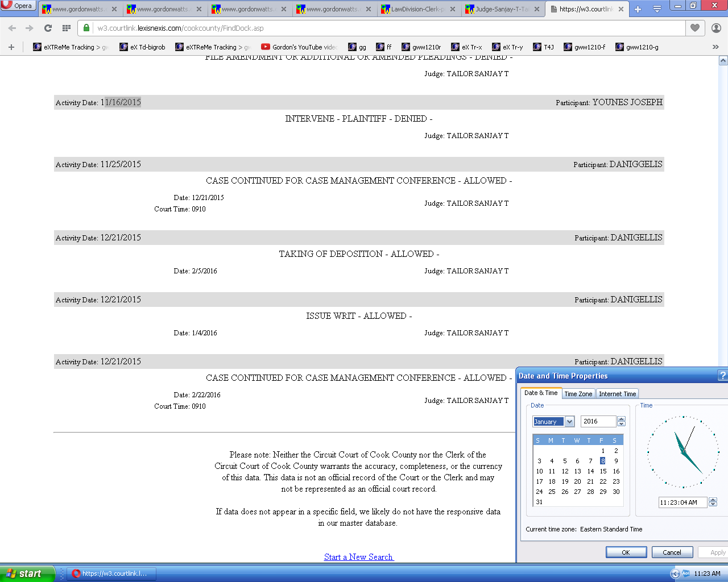
Task: Adjust the time value spinner arrows
Action: point(713,502)
